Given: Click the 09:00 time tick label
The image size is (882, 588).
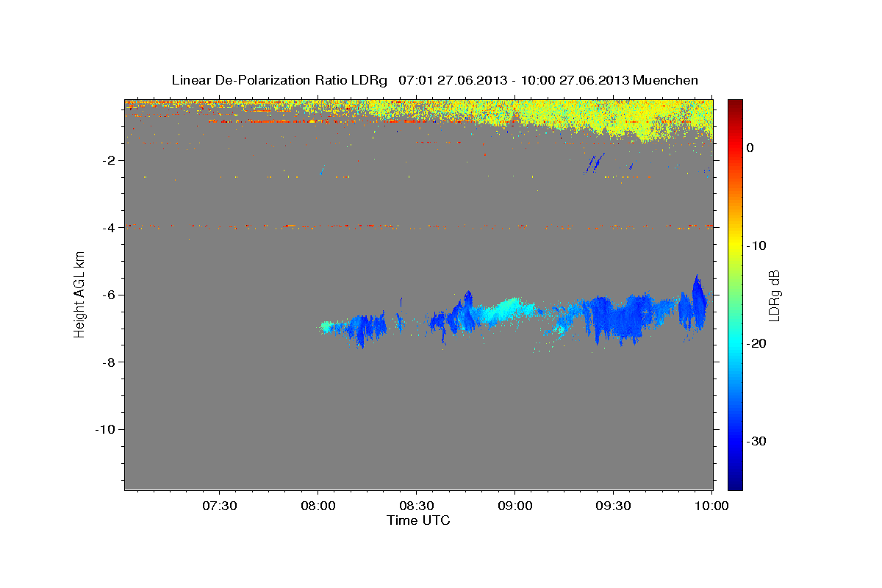Looking at the screenshot, I should pyautogui.click(x=514, y=506).
